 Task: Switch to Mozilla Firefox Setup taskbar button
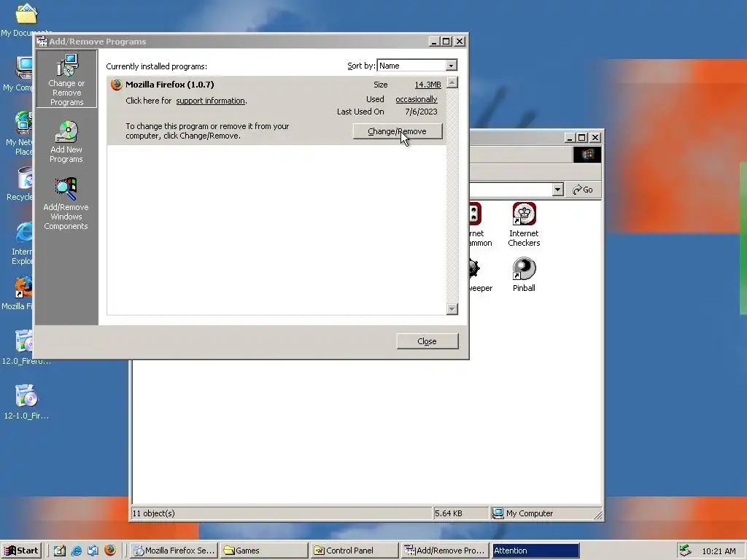[174, 551]
